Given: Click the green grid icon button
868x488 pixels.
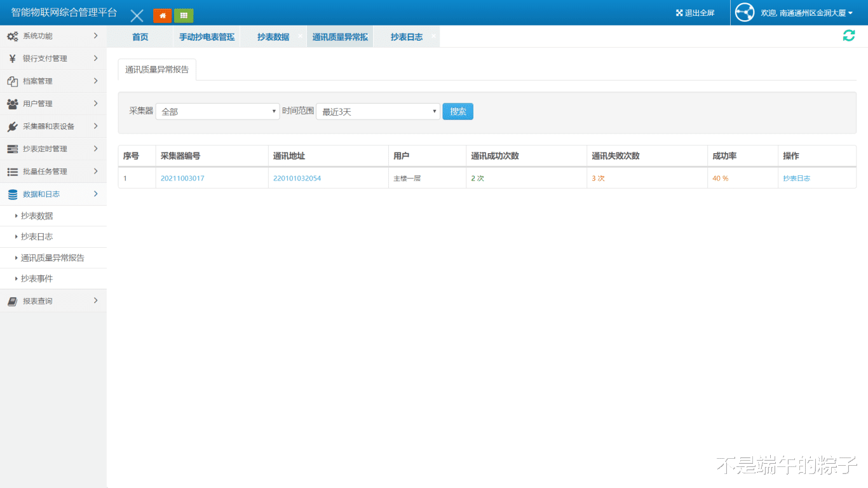Looking at the screenshot, I should (184, 16).
